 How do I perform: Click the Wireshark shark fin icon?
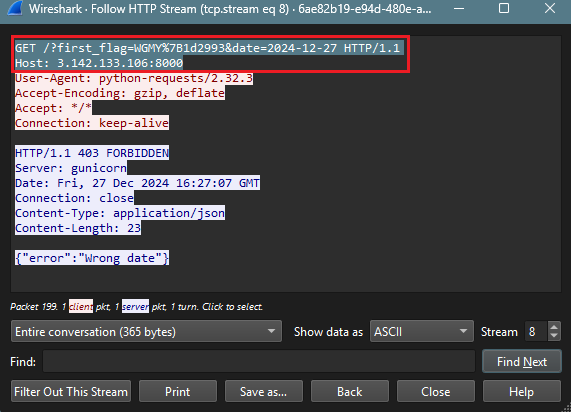pyautogui.click(x=15, y=8)
